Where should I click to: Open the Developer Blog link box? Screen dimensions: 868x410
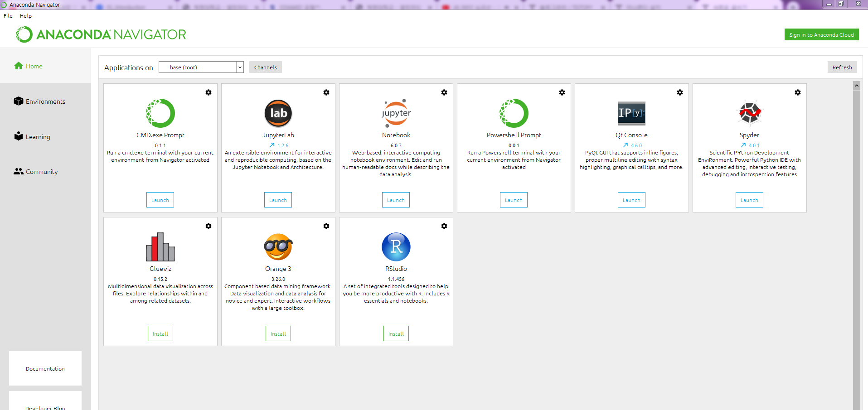coord(45,401)
